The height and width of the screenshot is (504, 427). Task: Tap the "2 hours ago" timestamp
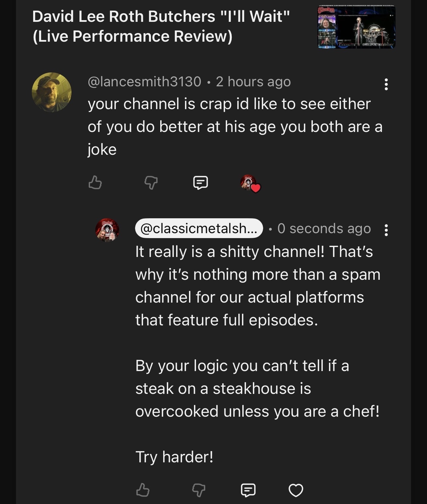point(253,82)
